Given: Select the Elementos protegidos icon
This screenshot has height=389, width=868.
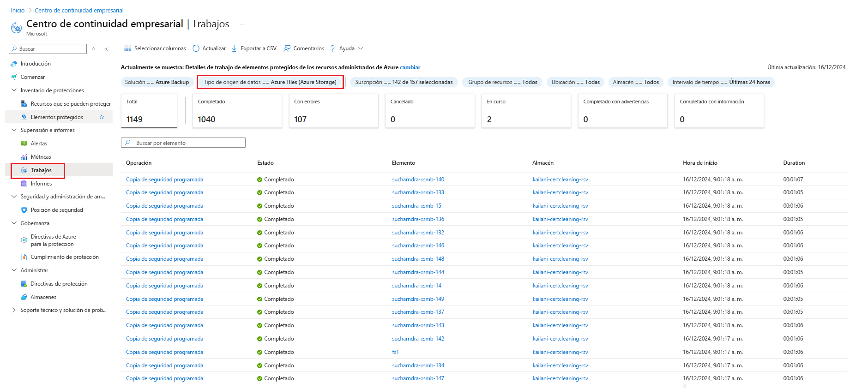Looking at the screenshot, I should 24,117.
